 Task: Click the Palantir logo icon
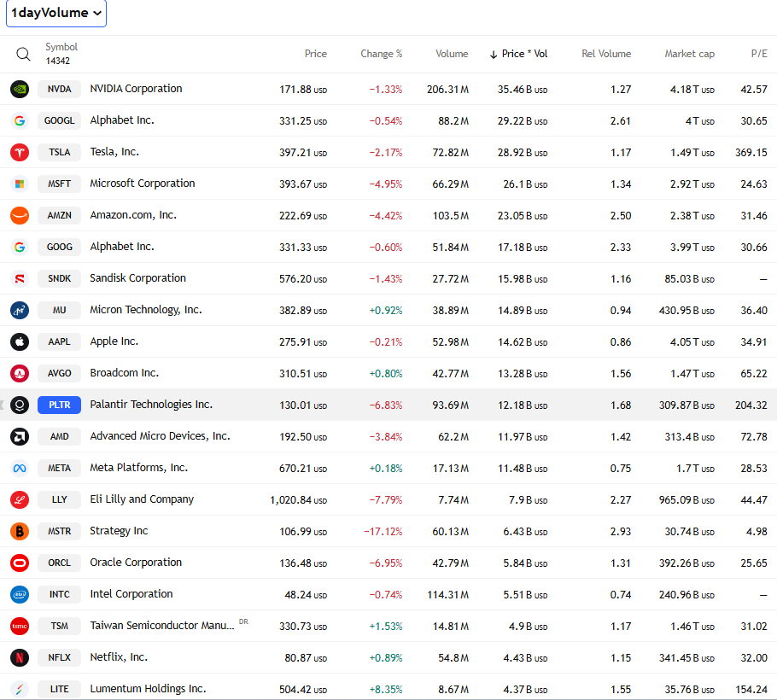pos(20,405)
